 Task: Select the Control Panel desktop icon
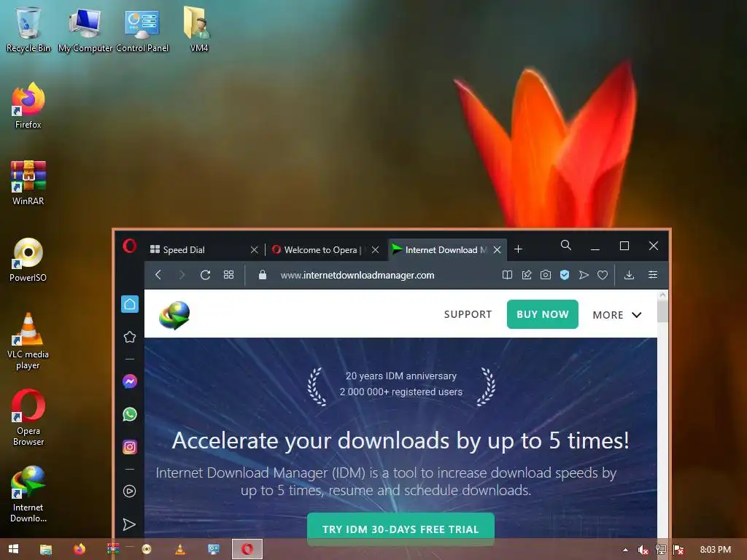click(142, 29)
